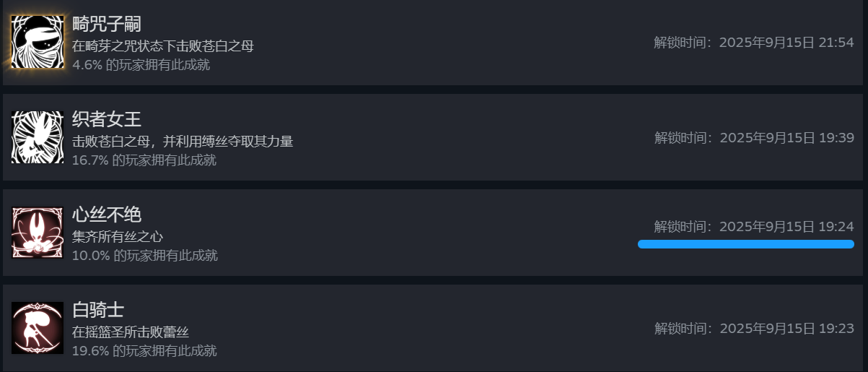The image size is (868, 372).
Task: Click unlock time 2025年9月15日 21:54
Action: [x=754, y=43]
